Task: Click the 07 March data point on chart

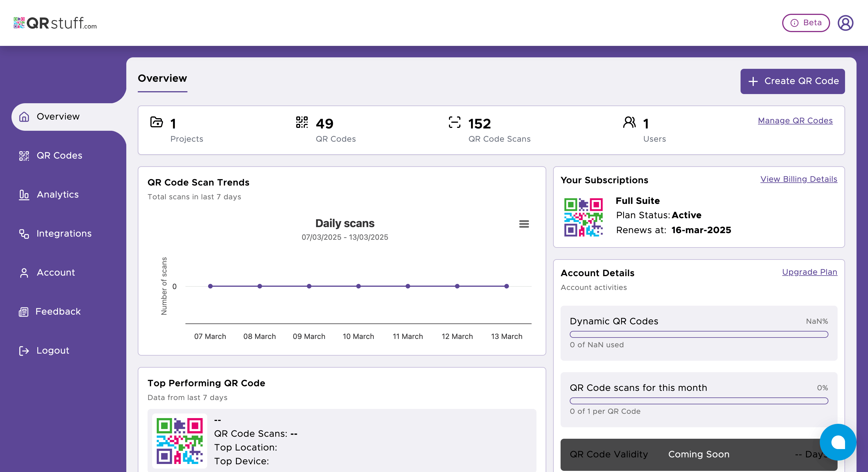Action: [x=210, y=286]
